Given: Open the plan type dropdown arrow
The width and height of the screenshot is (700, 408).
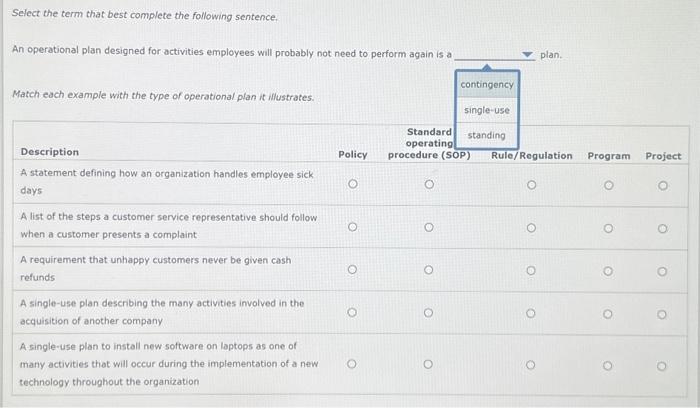Looking at the screenshot, I should pos(527,55).
